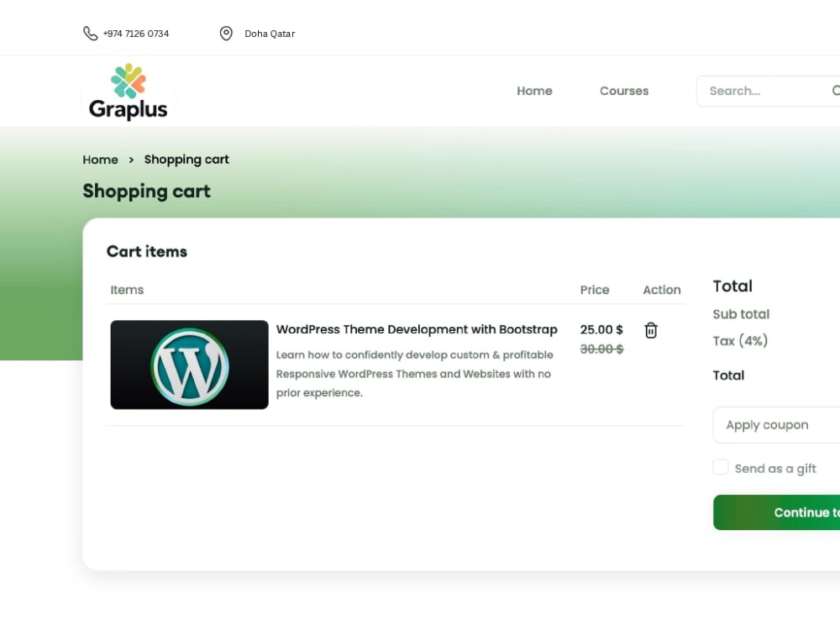This screenshot has height=630, width=840.
Task: Click the Sub total label
Action: (x=741, y=314)
